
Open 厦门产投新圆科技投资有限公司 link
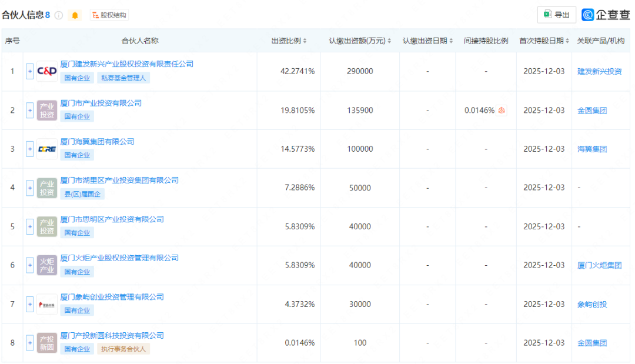point(112,336)
